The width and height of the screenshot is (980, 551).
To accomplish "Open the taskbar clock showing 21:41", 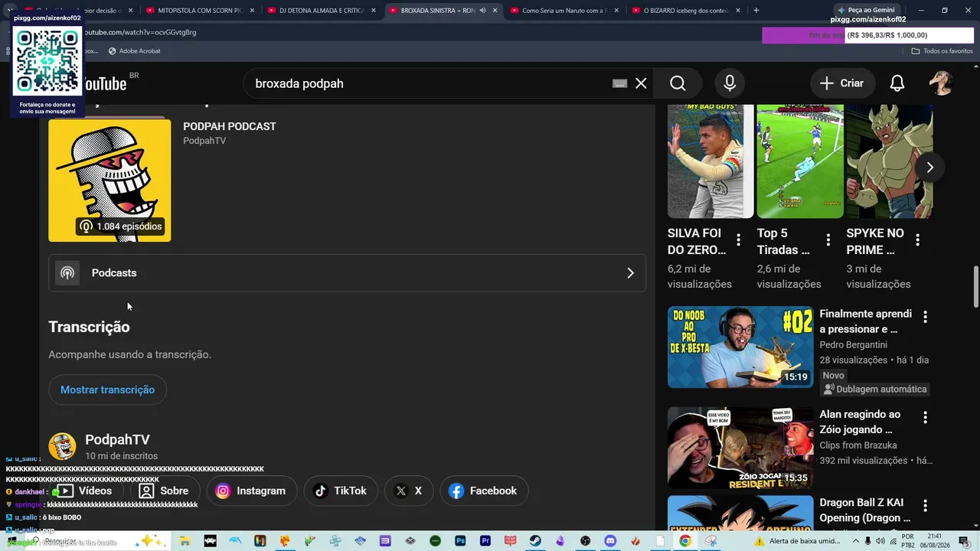I will pos(935,541).
